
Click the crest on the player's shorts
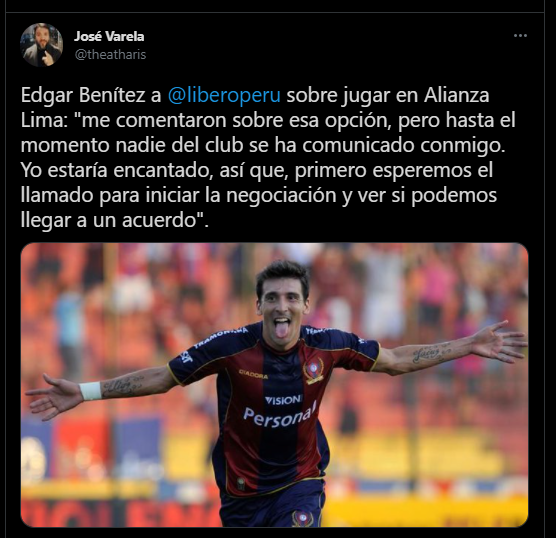pyautogui.click(x=301, y=518)
